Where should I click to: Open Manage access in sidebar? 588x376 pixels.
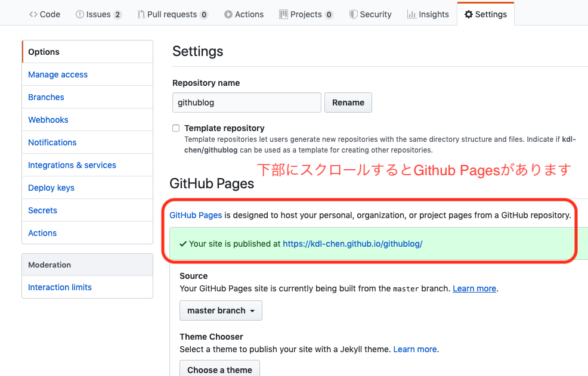pyautogui.click(x=88, y=74)
